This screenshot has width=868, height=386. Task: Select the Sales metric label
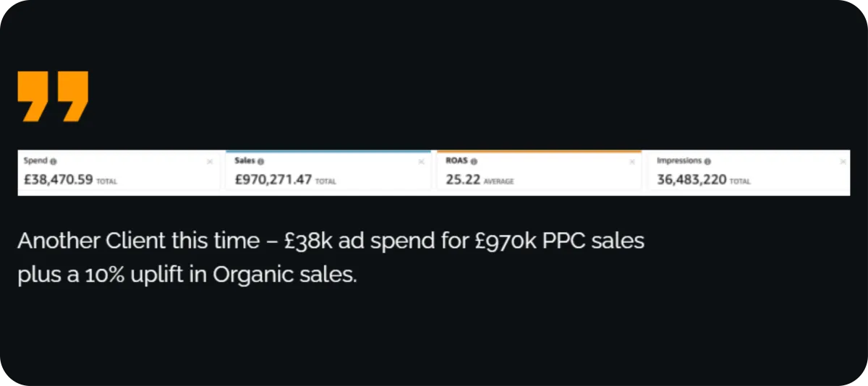tap(245, 161)
